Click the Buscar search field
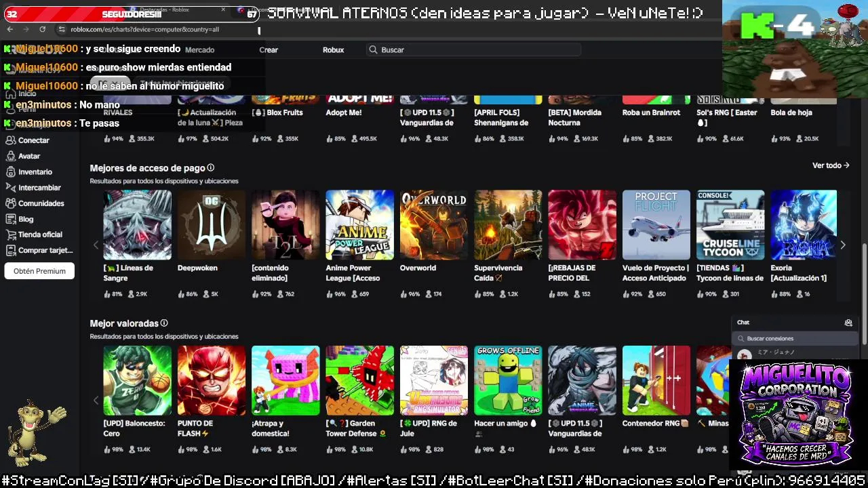 point(473,49)
